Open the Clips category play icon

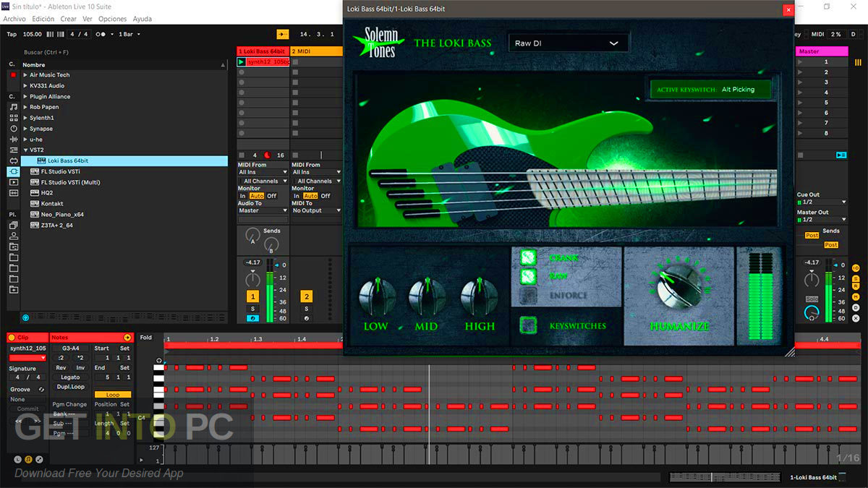point(13,182)
